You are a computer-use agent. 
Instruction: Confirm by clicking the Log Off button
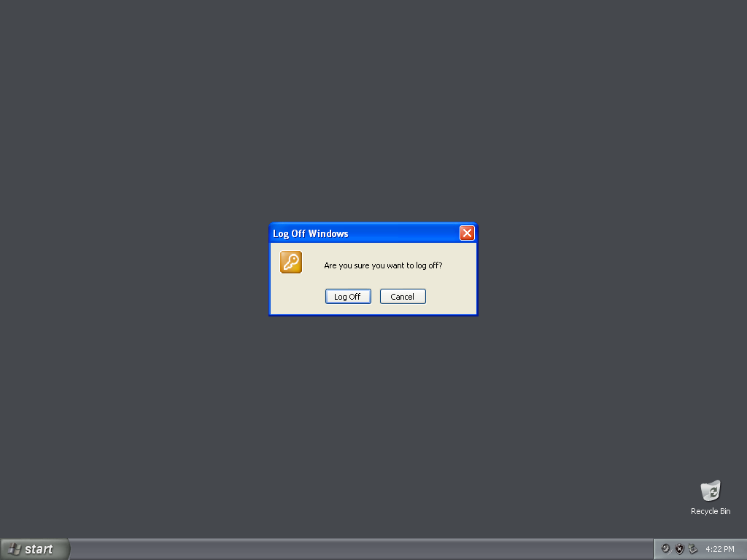click(348, 296)
